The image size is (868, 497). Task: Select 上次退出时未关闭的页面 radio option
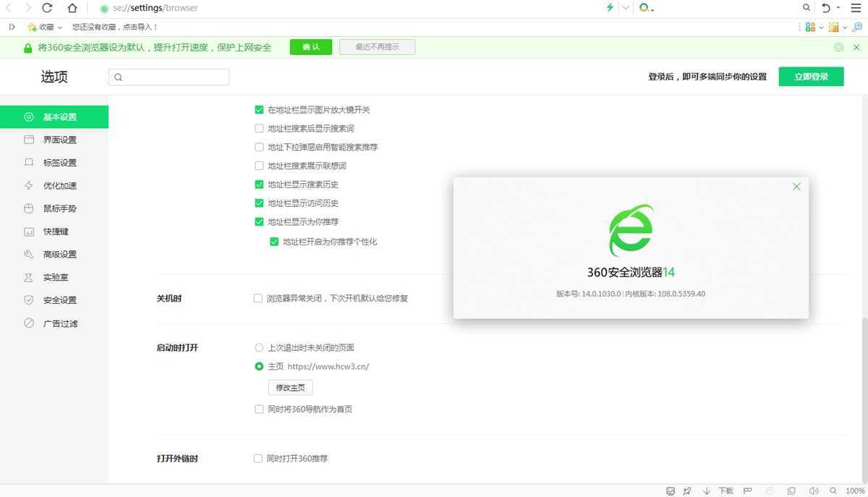259,347
